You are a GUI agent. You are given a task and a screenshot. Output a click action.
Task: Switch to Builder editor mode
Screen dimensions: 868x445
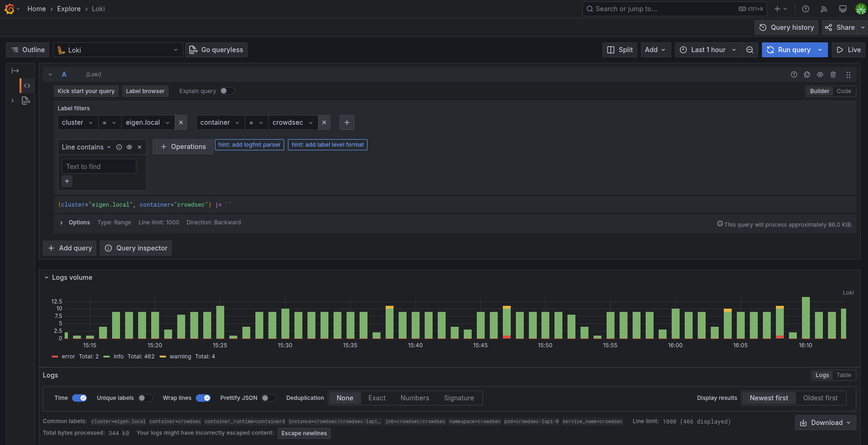coord(820,91)
